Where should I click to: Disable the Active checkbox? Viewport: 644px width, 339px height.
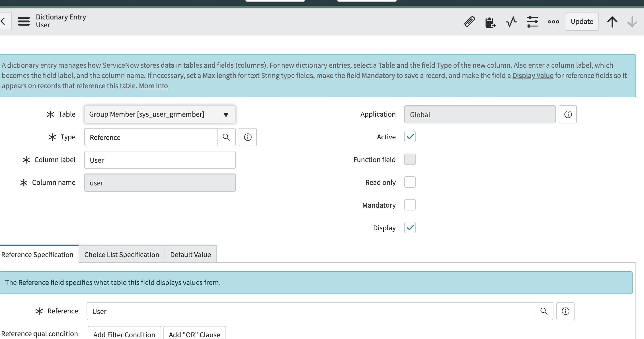tap(410, 137)
